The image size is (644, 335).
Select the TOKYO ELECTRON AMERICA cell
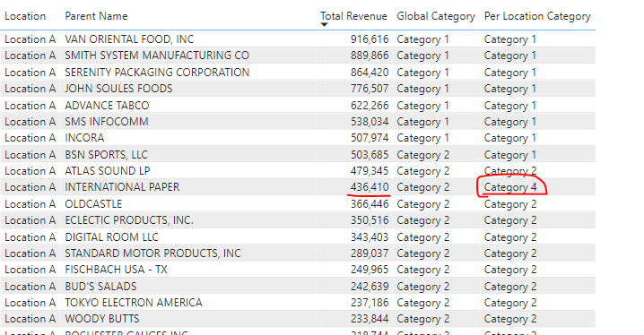(x=134, y=303)
